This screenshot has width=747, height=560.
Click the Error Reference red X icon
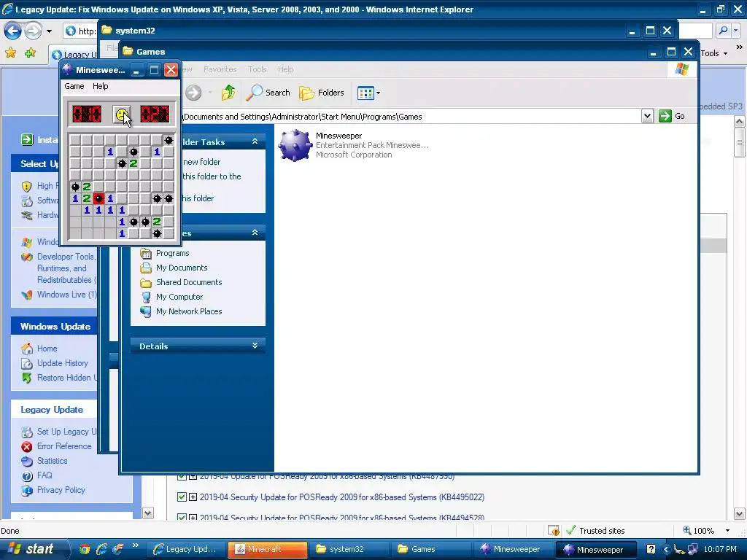point(27,447)
